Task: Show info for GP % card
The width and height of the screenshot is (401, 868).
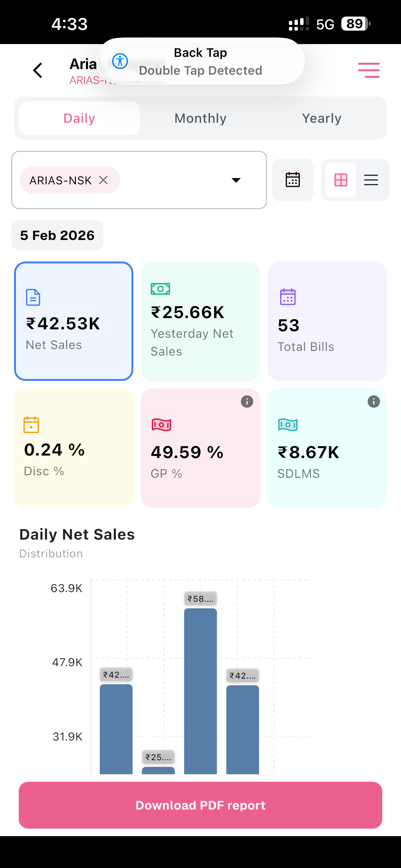Action: coord(247,402)
